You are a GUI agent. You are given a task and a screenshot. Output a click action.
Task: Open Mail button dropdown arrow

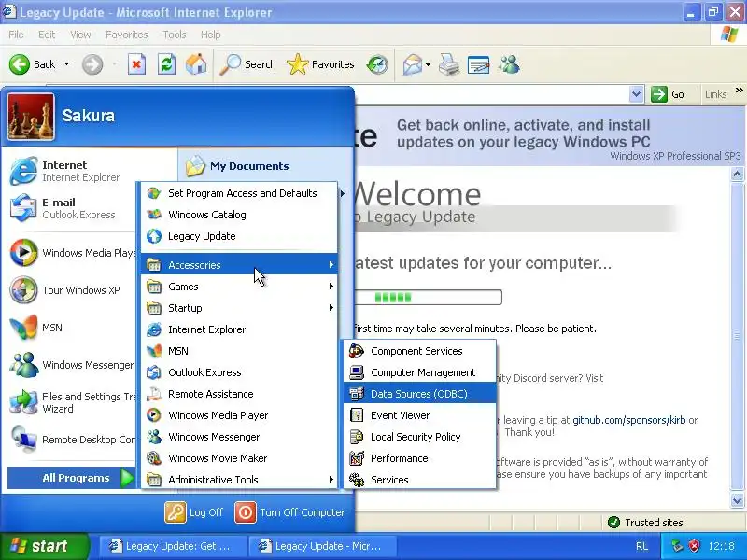tap(428, 64)
